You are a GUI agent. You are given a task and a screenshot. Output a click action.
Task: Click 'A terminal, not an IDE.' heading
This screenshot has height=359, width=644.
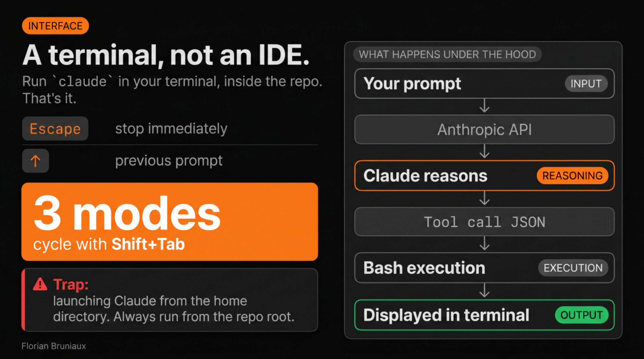click(x=166, y=55)
